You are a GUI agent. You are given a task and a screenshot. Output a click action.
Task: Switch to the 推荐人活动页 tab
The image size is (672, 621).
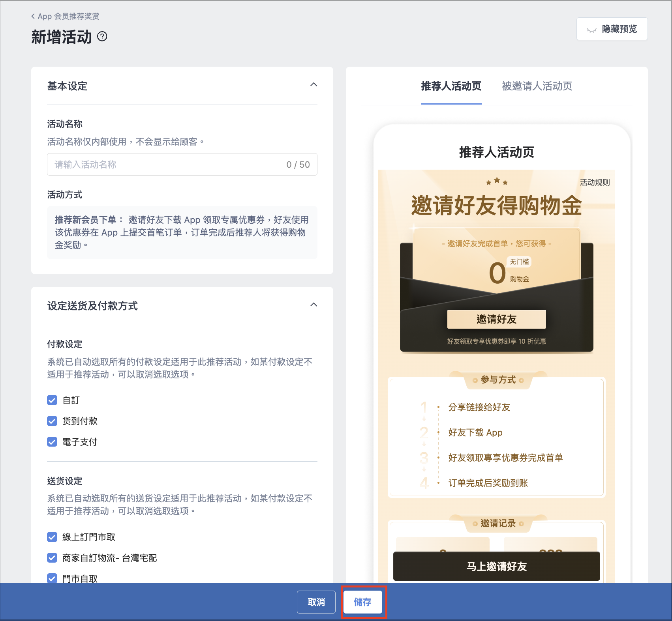coord(451,86)
